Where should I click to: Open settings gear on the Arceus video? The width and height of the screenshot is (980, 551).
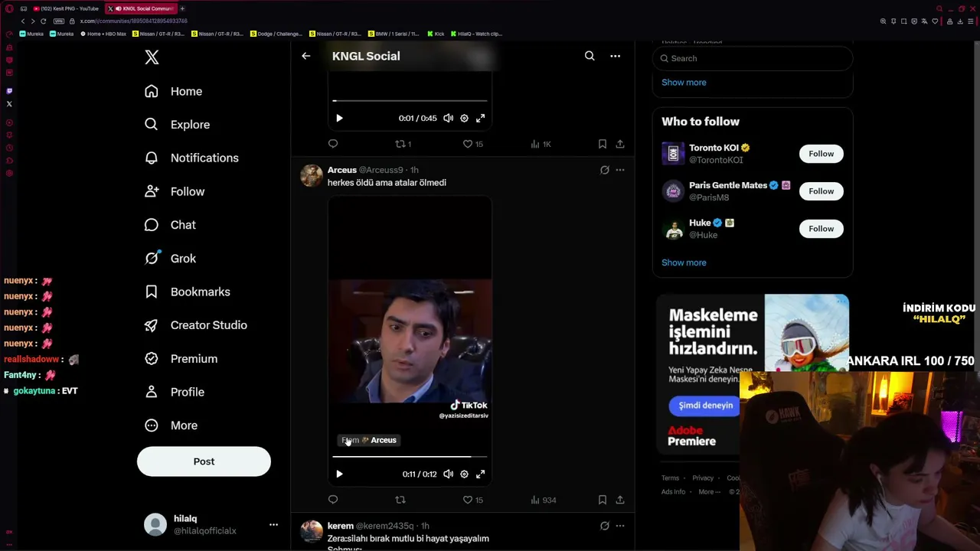(464, 474)
